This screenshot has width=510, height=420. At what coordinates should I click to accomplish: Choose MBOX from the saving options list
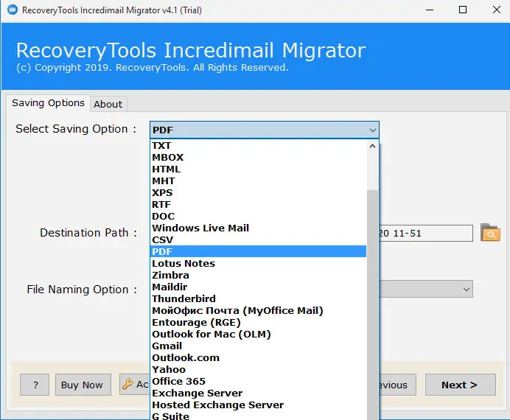167,157
